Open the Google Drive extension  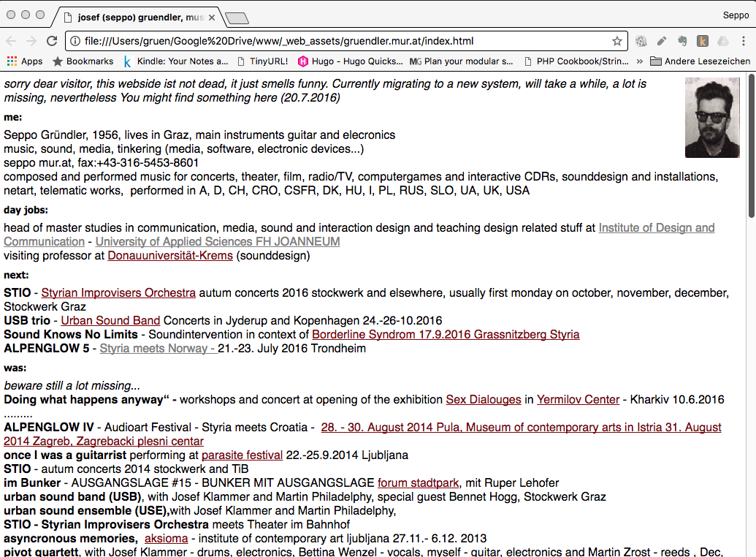[x=722, y=41]
